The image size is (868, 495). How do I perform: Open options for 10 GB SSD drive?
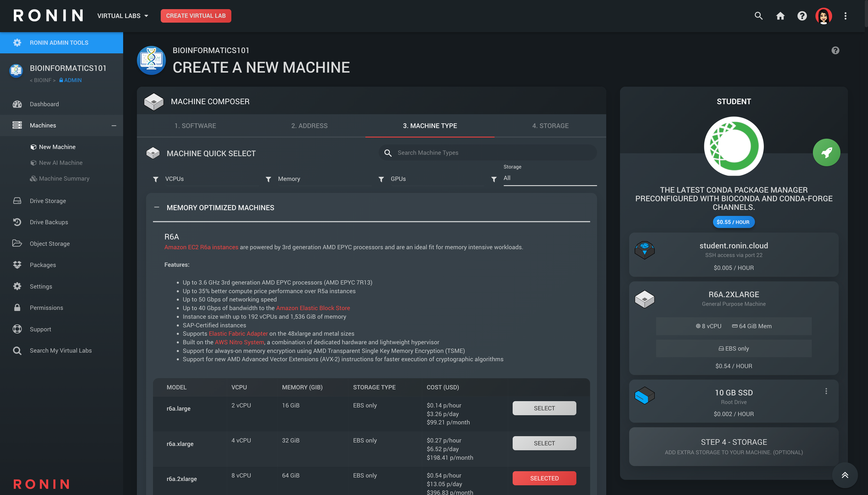[x=826, y=391]
